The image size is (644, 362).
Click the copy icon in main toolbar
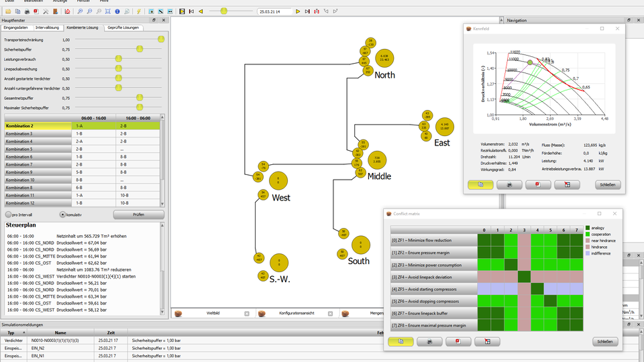pyautogui.click(x=17, y=11)
